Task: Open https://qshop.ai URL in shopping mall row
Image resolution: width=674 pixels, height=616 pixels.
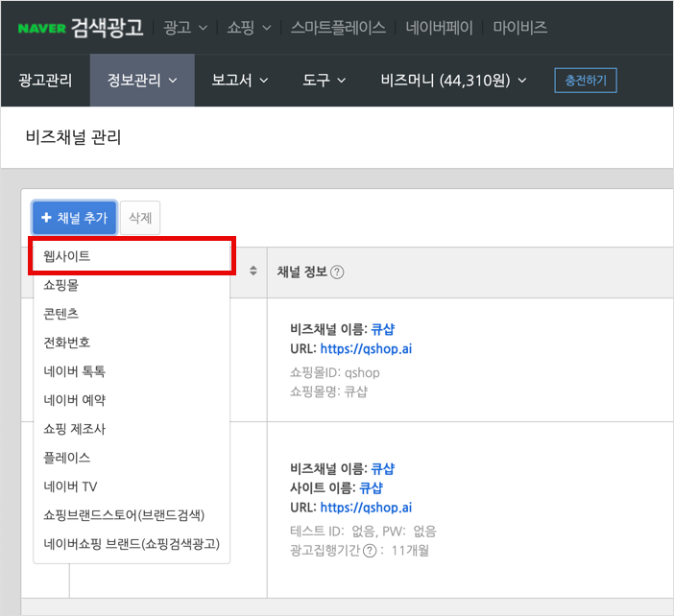Action: [366, 349]
